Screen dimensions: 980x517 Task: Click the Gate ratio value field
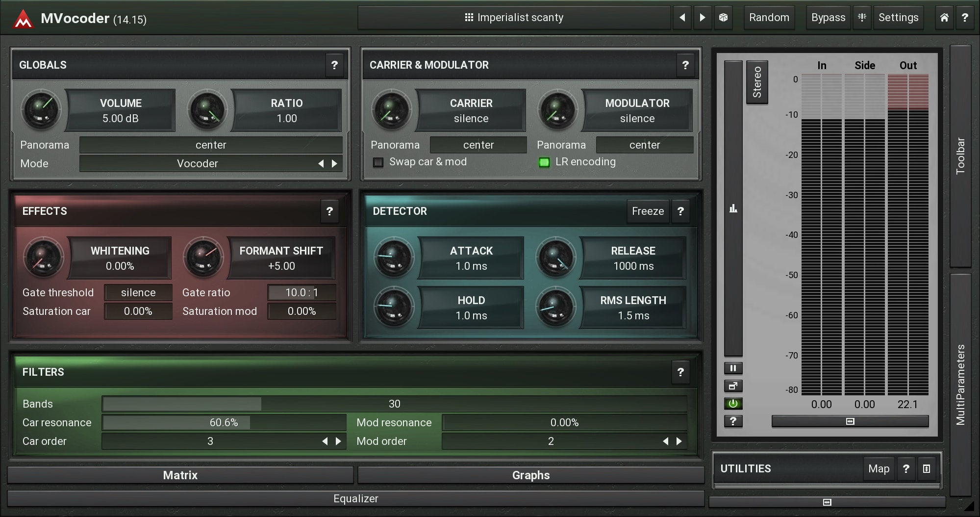pos(302,293)
